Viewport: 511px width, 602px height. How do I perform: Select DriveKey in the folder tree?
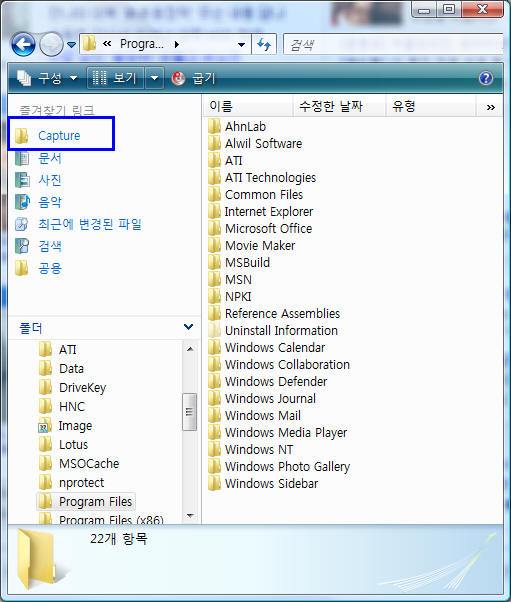pyautogui.click(x=72, y=387)
